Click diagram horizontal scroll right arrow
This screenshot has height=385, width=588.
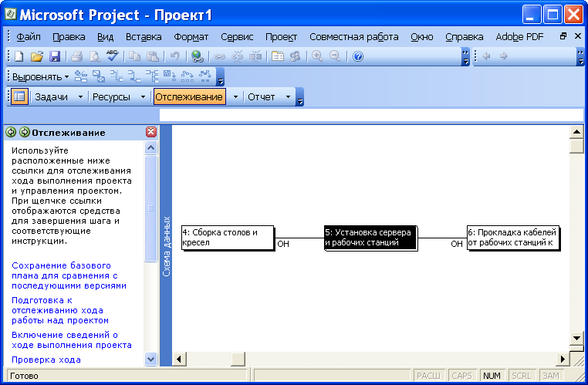tap(563, 359)
